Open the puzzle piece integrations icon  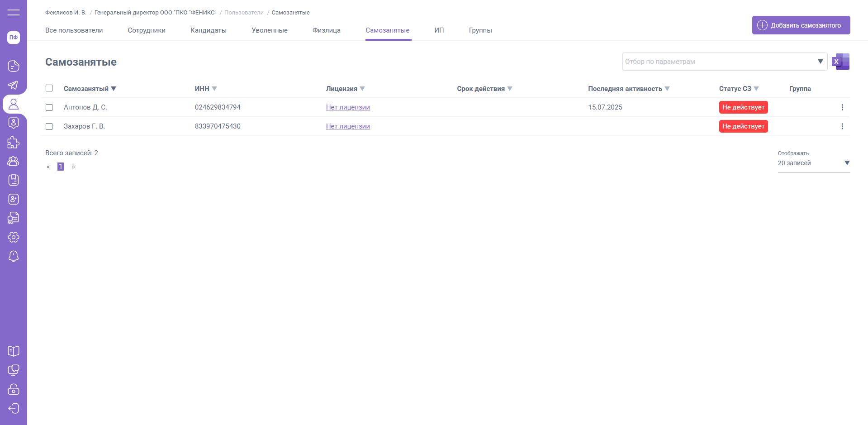[14, 143]
